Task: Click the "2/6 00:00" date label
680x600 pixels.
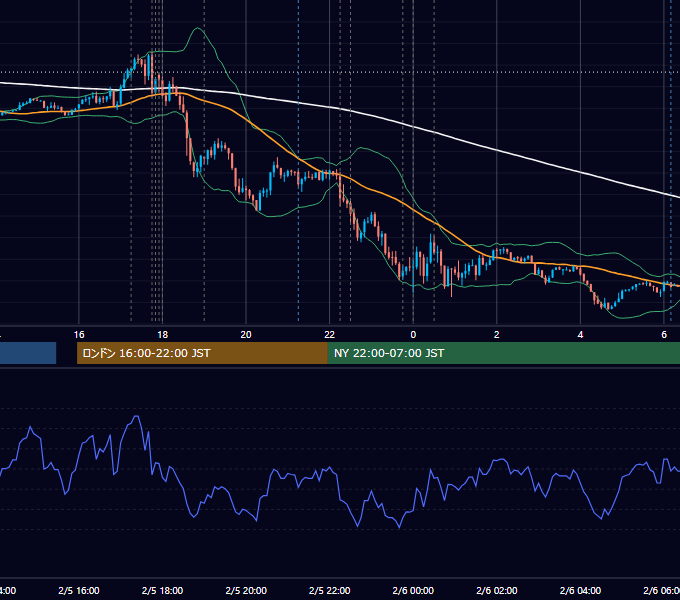Action: pos(413,590)
